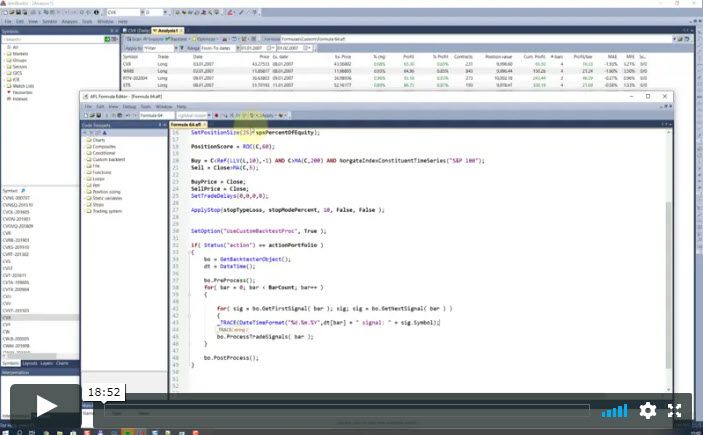The width and height of the screenshot is (703, 435).
Task: Open video settings gear
Action: pos(648,410)
